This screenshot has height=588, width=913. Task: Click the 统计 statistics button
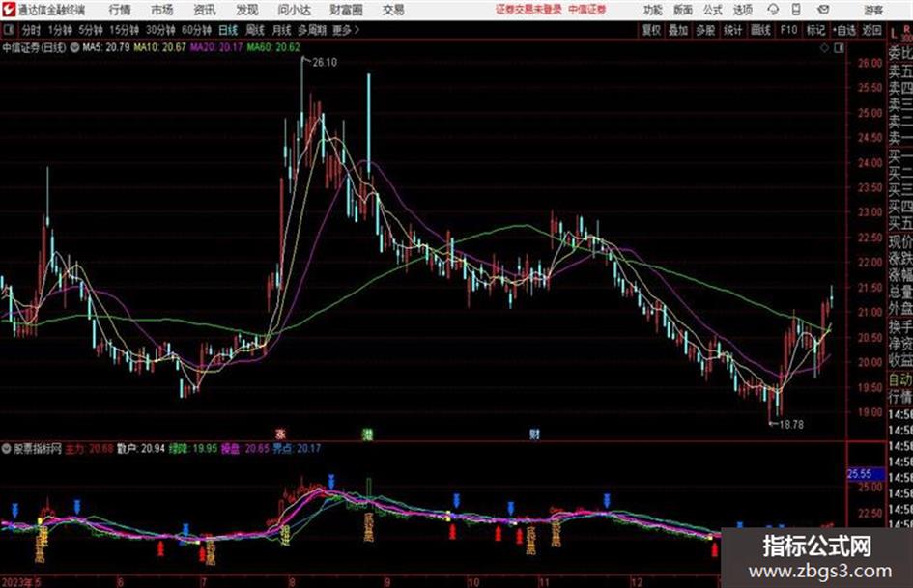pyautogui.click(x=733, y=30)
